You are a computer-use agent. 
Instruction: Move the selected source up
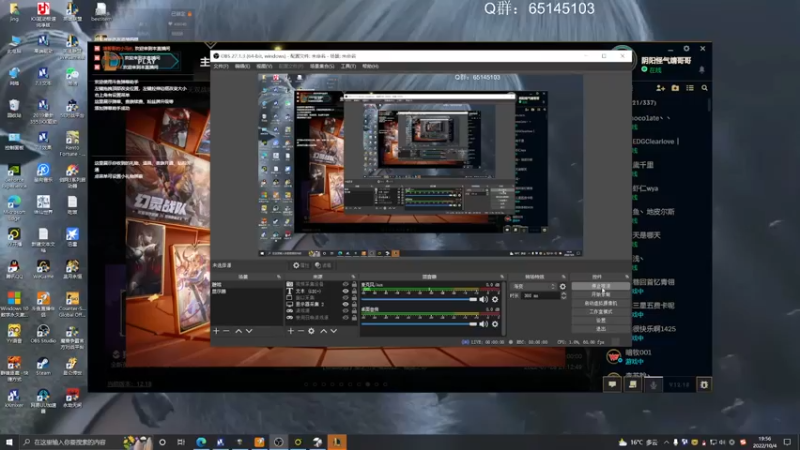[323, 331]
